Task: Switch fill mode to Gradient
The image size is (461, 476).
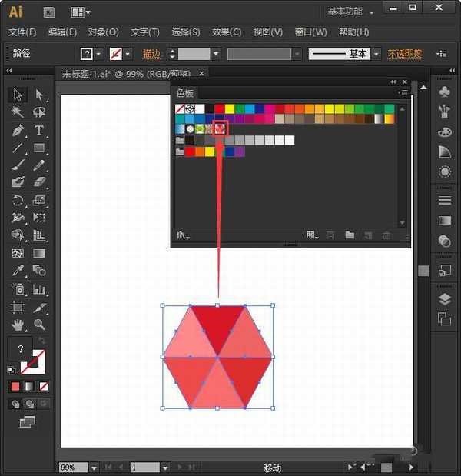Action: (29, 386)
